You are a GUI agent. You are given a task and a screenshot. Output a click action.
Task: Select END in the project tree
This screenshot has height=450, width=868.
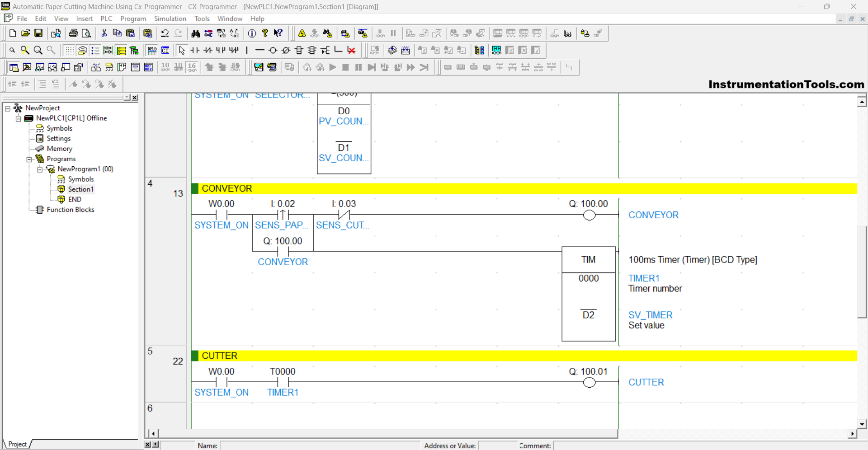[x=75, y=199]
